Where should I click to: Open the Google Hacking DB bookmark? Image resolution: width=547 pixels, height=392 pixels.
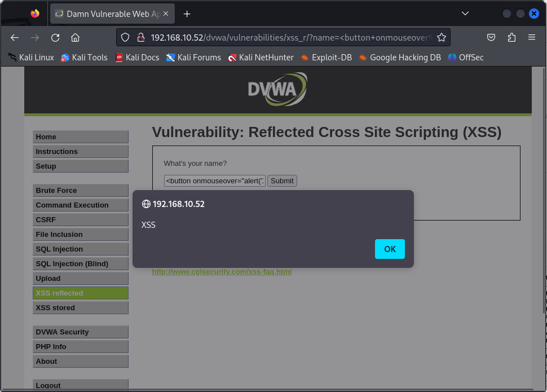[x=400, y=57]
